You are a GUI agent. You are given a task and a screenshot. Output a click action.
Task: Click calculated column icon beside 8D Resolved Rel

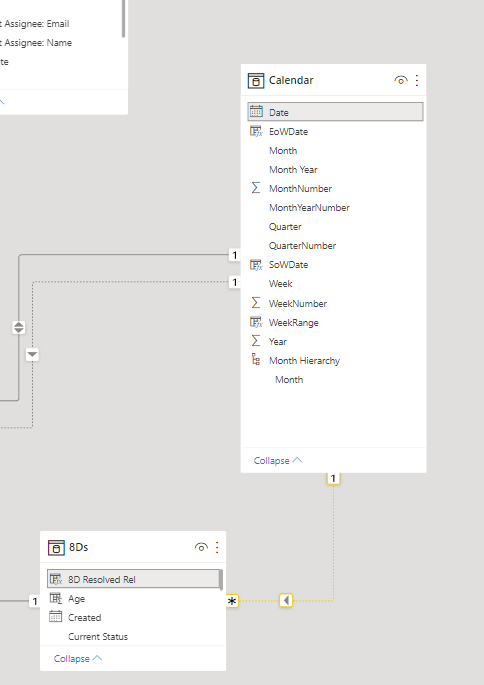(x=55, y=579)
